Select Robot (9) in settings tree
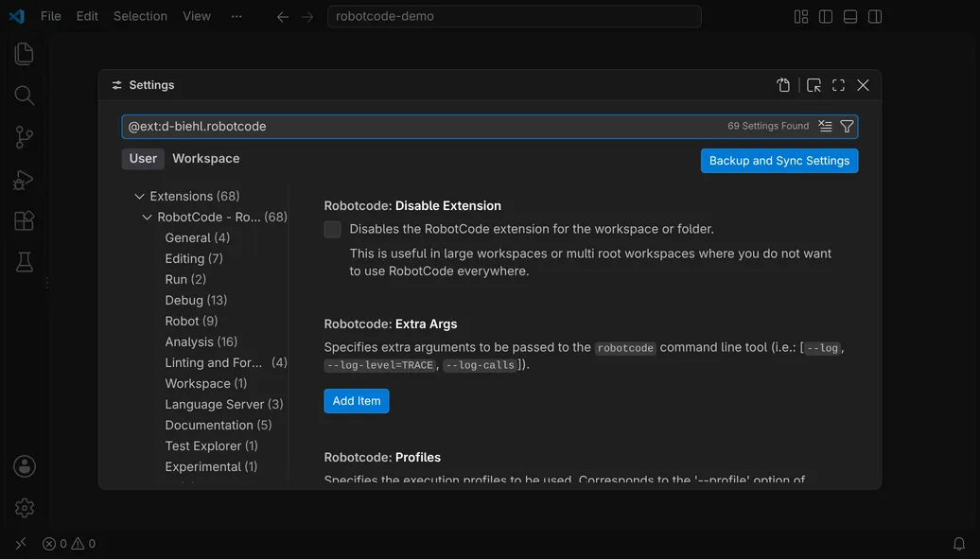The width and height of the screenshot is (980, 559). [x=191, y=321]
